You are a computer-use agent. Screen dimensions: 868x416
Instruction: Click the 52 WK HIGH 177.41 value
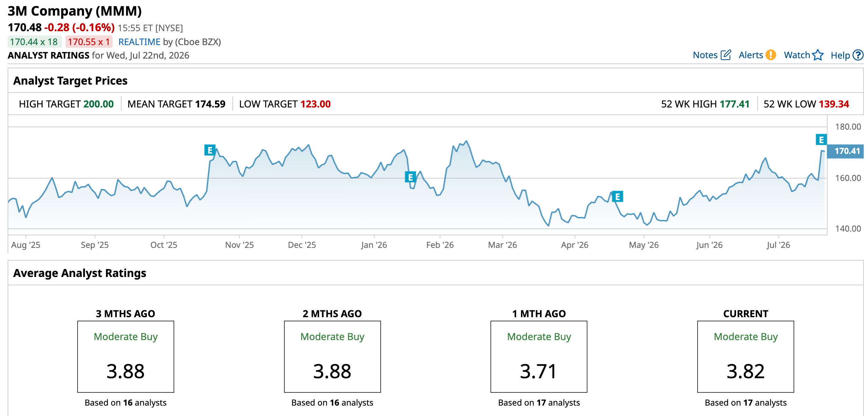pyautogui.click(x=735, y=104)
